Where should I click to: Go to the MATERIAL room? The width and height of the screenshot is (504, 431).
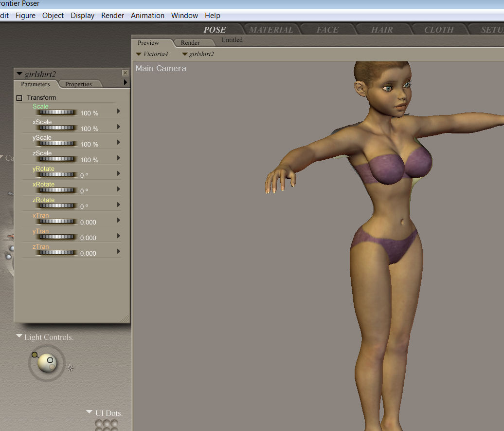[x=271, y=30]
